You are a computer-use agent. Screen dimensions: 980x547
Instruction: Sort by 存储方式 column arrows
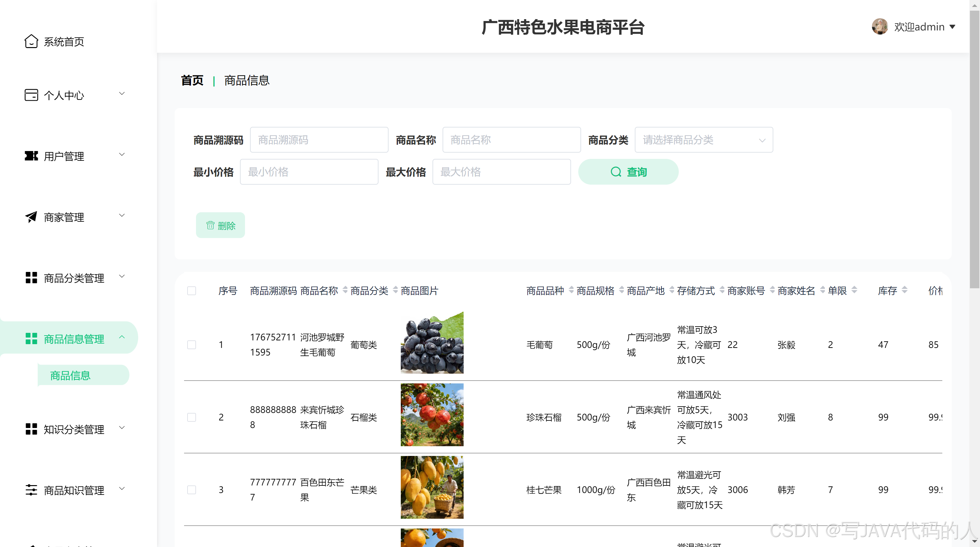pos(722,290)
